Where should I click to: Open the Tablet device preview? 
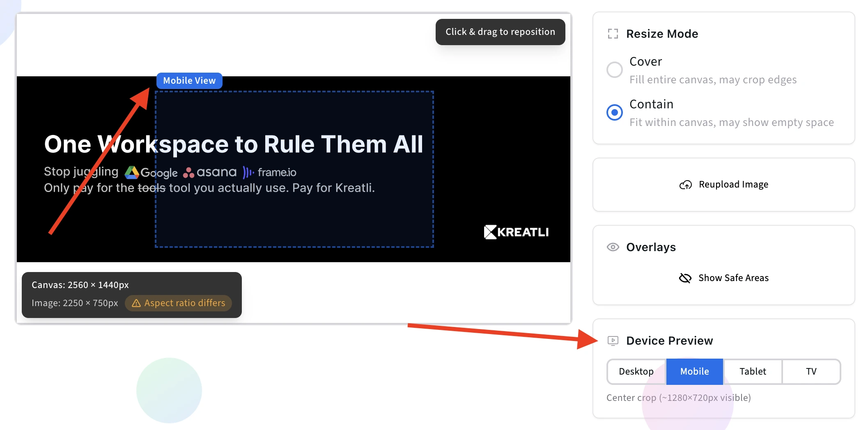pyautogui.click(x=752, y=371)
